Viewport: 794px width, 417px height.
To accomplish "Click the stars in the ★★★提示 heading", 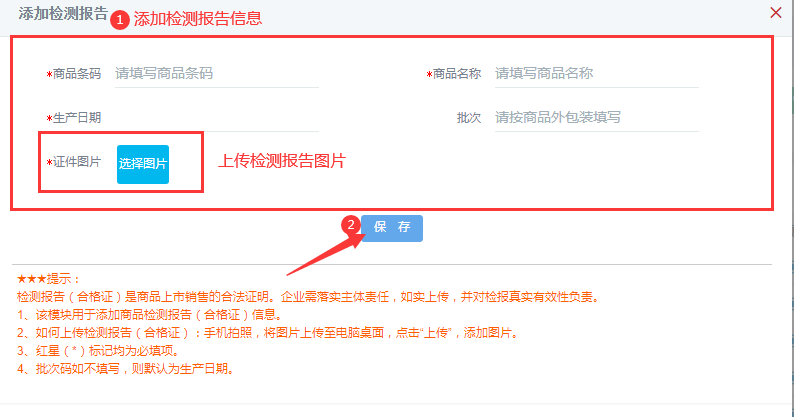I will click(31, 279).
